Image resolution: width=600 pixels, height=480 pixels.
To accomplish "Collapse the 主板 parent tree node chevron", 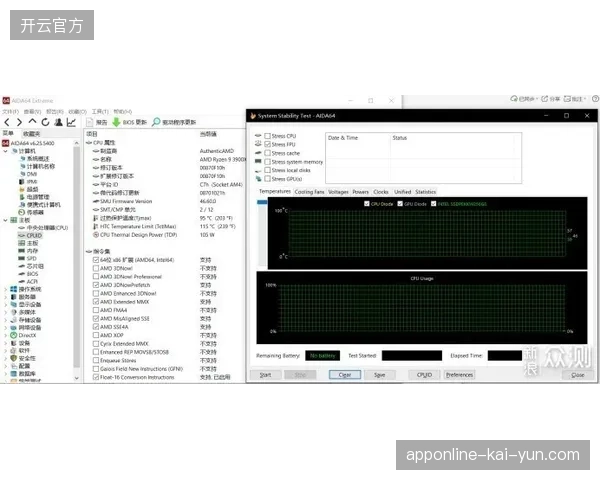I will [x=5, y=220].
